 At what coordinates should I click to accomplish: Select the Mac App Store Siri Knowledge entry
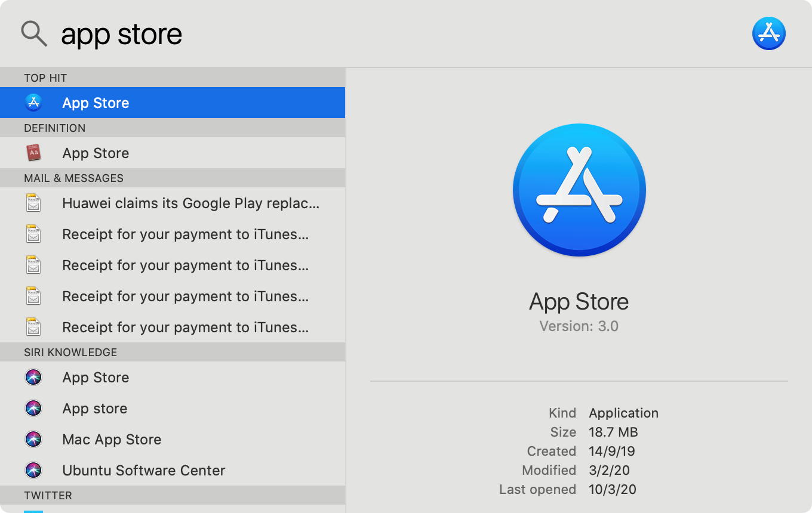pyautogui.click(x=112, y=439)
